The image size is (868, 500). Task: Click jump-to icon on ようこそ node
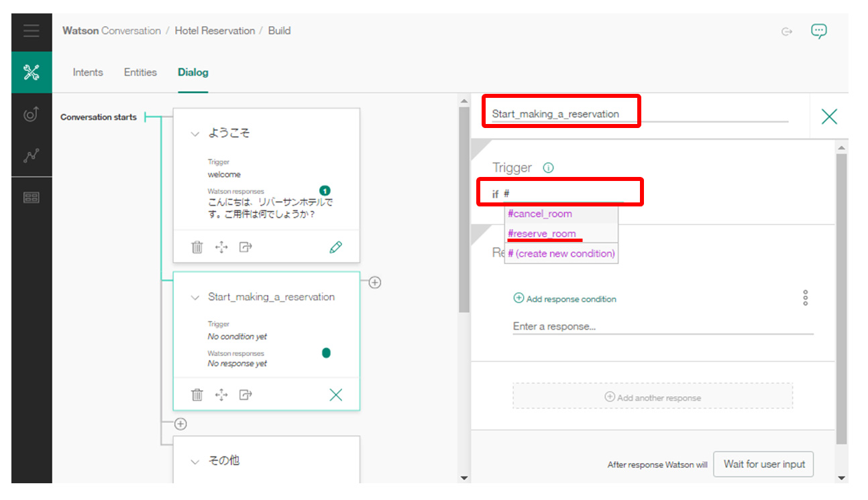pos(246,247)
